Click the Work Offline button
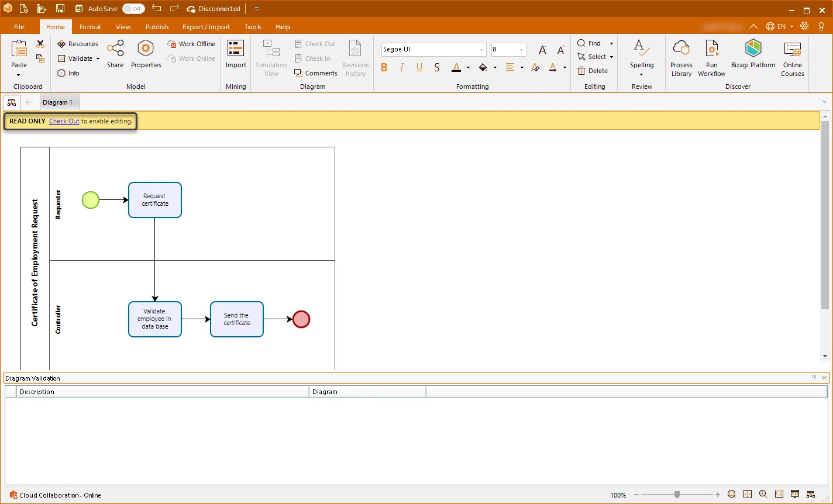This screenshot has width=833, height=504. [191, 44]
